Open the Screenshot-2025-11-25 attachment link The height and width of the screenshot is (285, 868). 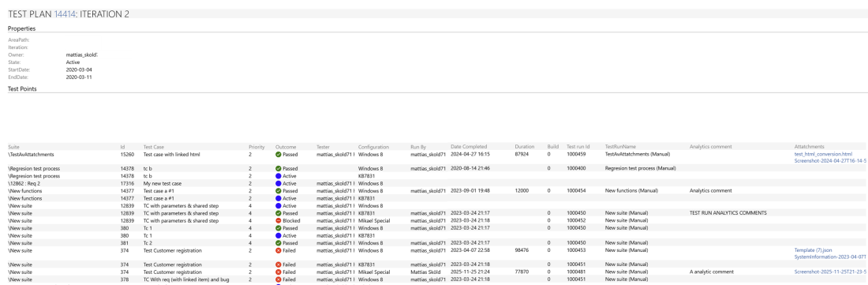[x=831, y=272]
